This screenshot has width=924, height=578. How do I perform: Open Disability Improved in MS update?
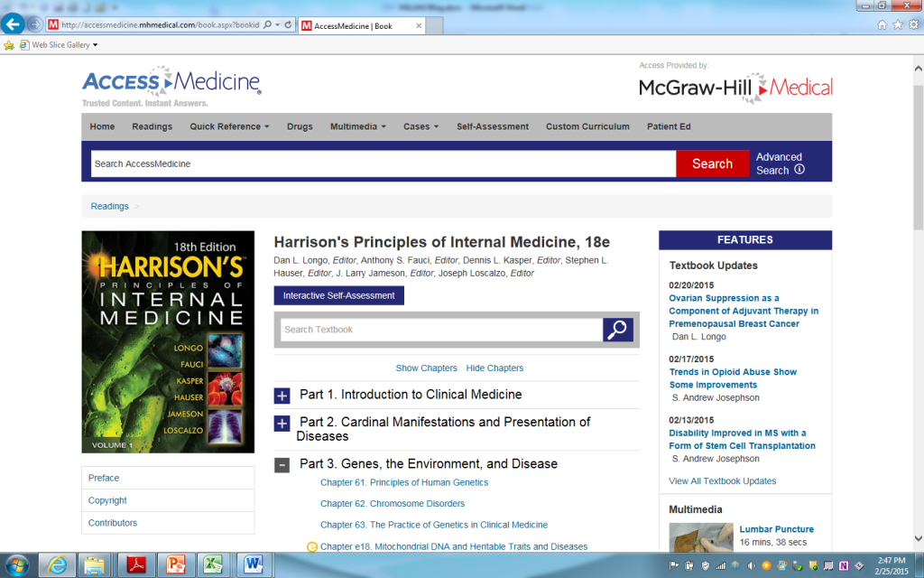pyautogui.click(x=742, y=440)
